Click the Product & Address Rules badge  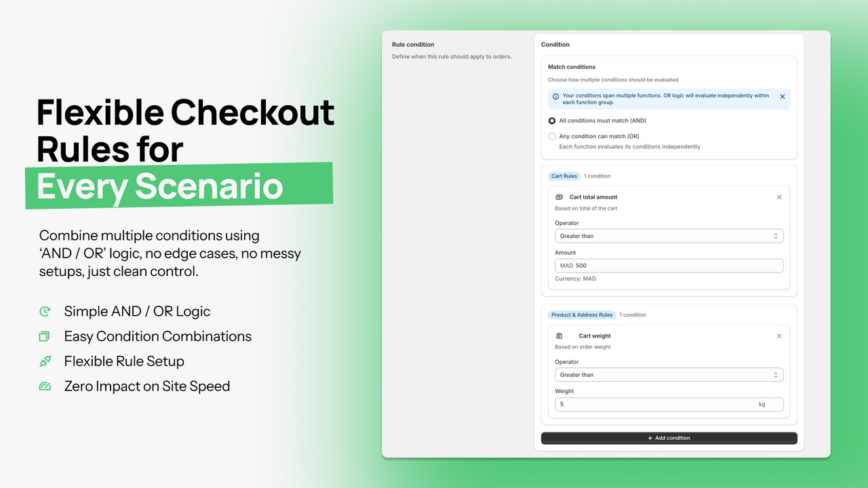coord(582,315)
